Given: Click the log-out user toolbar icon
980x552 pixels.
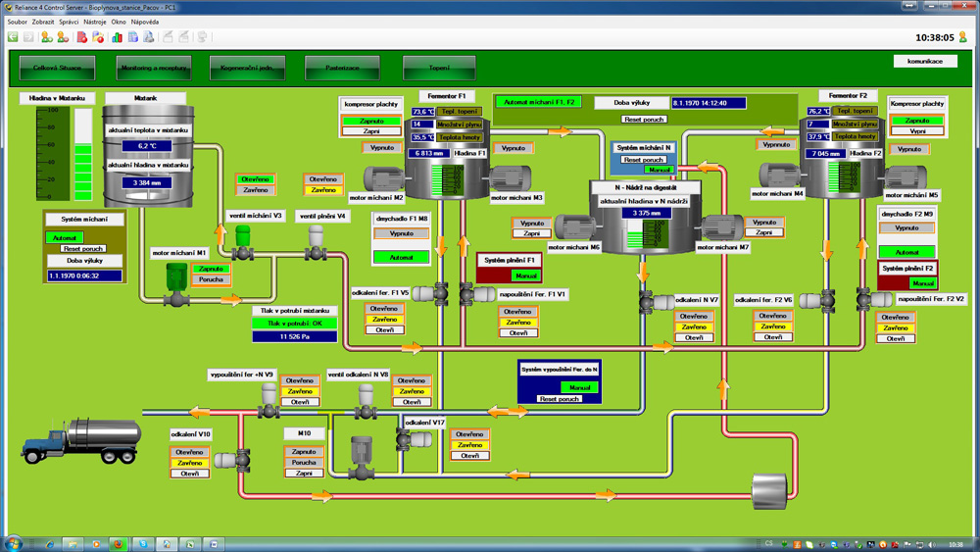Looking at the screenshot, I should point(63,37).
